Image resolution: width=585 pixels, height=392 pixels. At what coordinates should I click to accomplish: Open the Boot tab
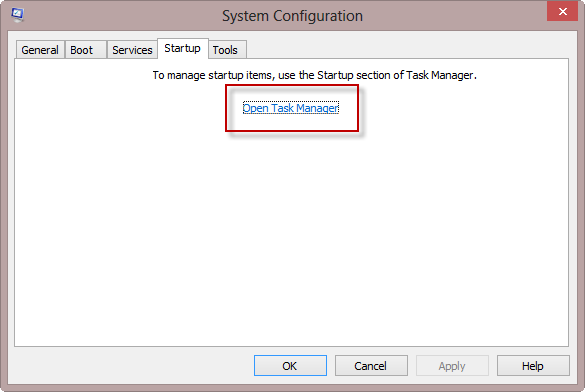click(x=86, y=50)
